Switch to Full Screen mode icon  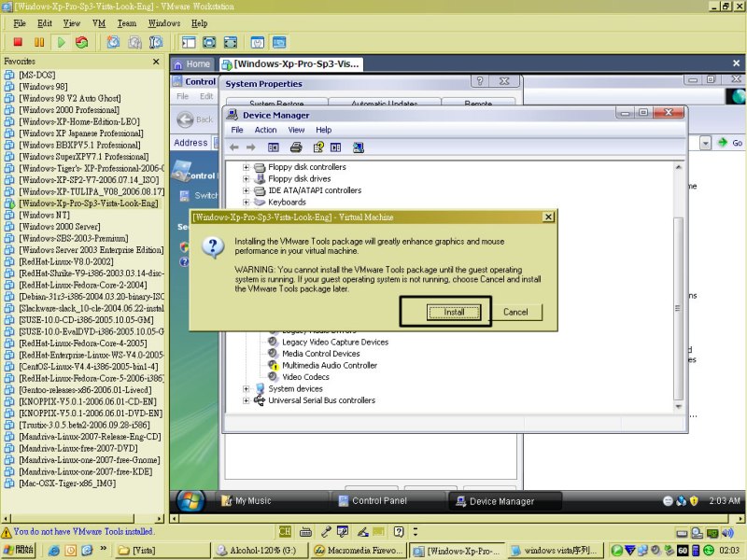(x=209, y=42)
